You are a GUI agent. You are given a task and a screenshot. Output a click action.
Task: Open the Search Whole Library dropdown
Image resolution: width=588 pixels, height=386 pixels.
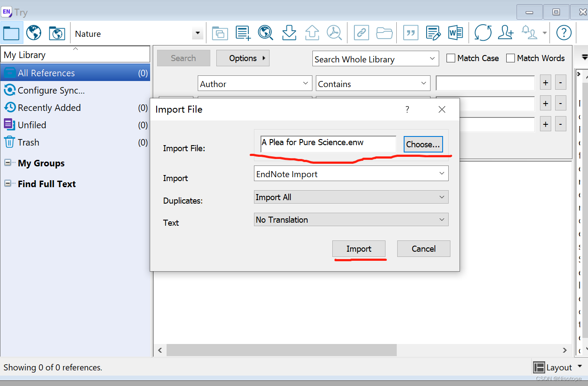point(376,59)
